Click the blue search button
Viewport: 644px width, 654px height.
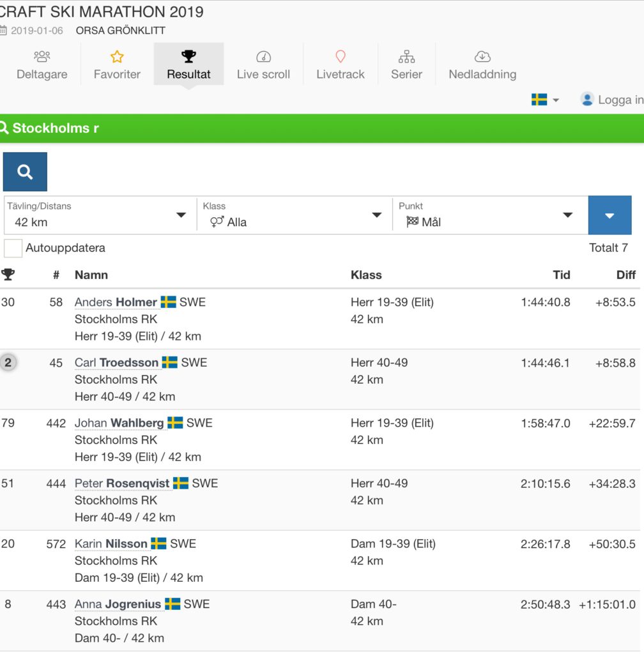[x=25, y=171]
